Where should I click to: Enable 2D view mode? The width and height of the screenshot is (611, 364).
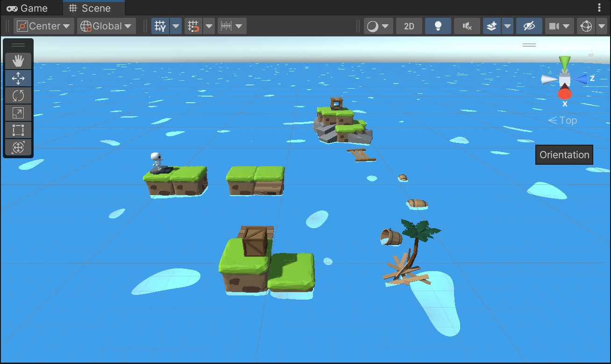click(x=409, y=26)
